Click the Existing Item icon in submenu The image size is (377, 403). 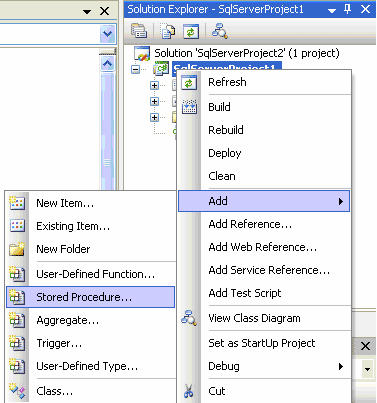click(17, 226)
